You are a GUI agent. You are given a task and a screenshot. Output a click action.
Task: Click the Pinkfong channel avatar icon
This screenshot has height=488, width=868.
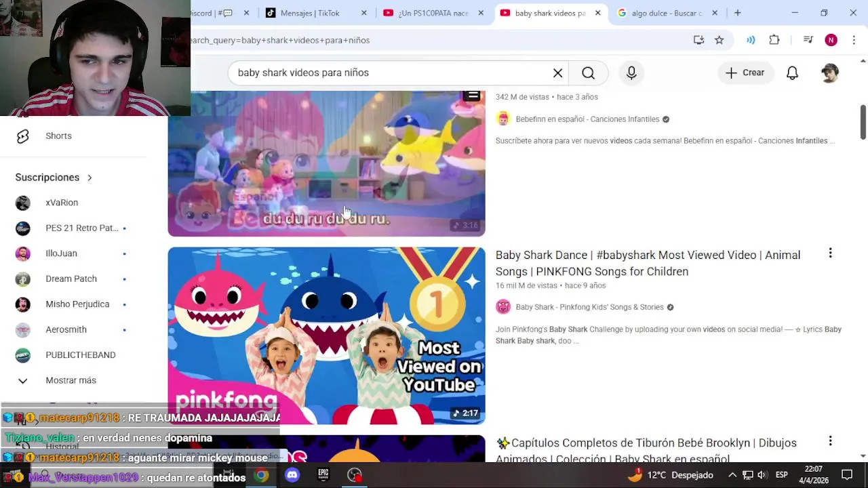[502, 307]
